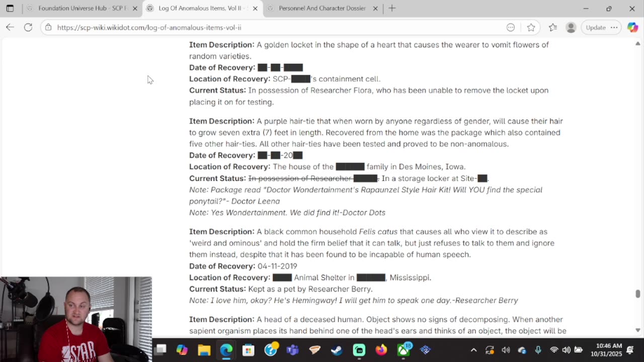Click the word "Mississippi"

[410, 278]
